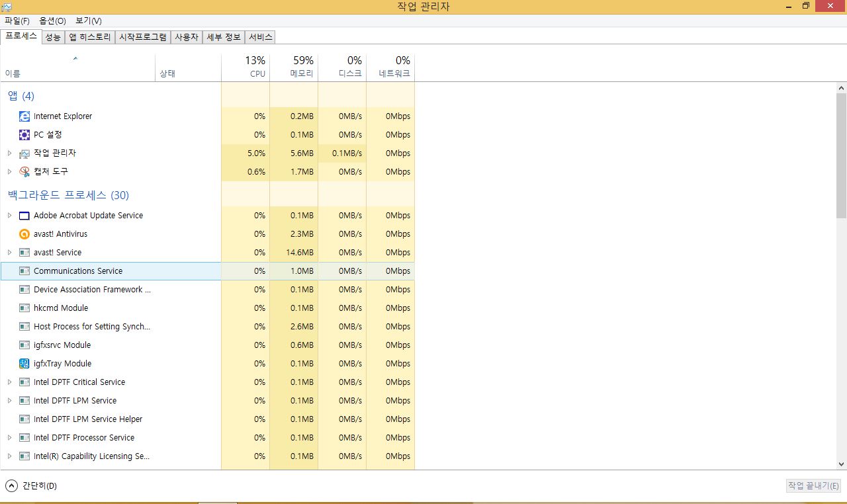847x504 pixels.
Task: Switch to the 앱 히스토리 tab
Action: (90, 37)
